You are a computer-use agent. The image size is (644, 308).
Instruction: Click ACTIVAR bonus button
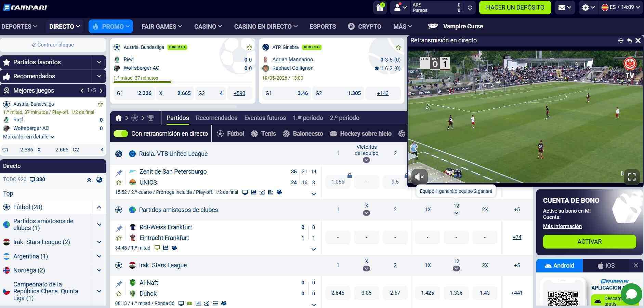589,242
